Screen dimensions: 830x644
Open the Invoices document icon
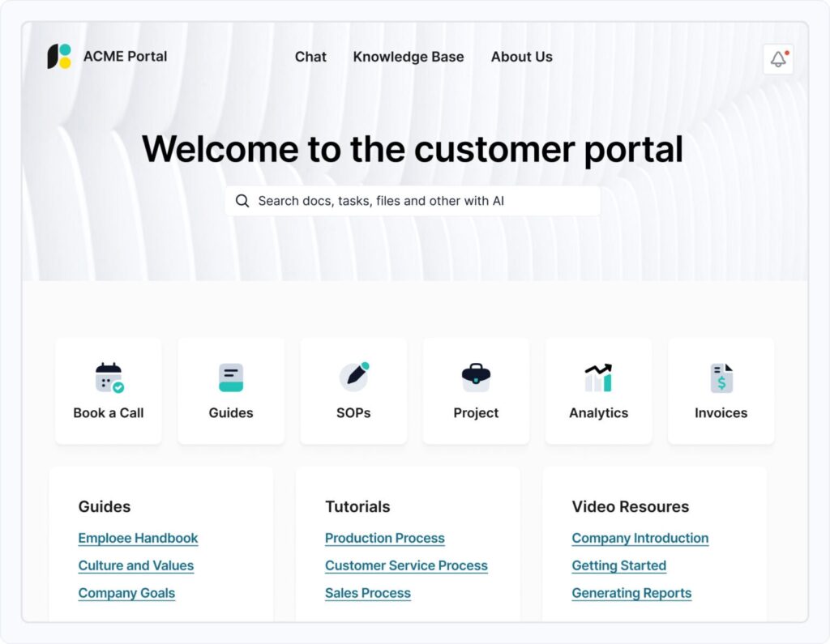(721, 377)
